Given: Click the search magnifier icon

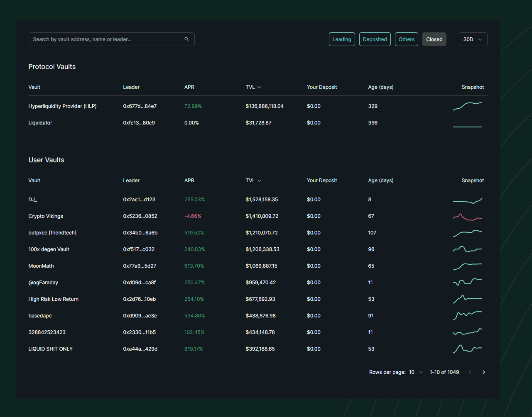Looking at the screenshot, I should pyautogui.click(x=186, y=39).
